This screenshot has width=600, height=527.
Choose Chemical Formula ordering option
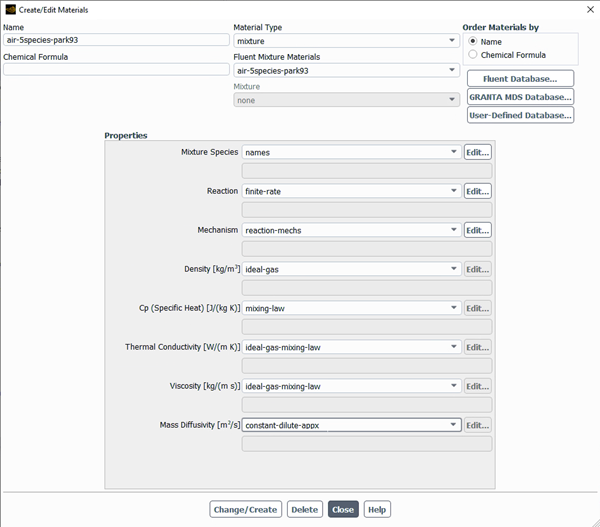473,55
